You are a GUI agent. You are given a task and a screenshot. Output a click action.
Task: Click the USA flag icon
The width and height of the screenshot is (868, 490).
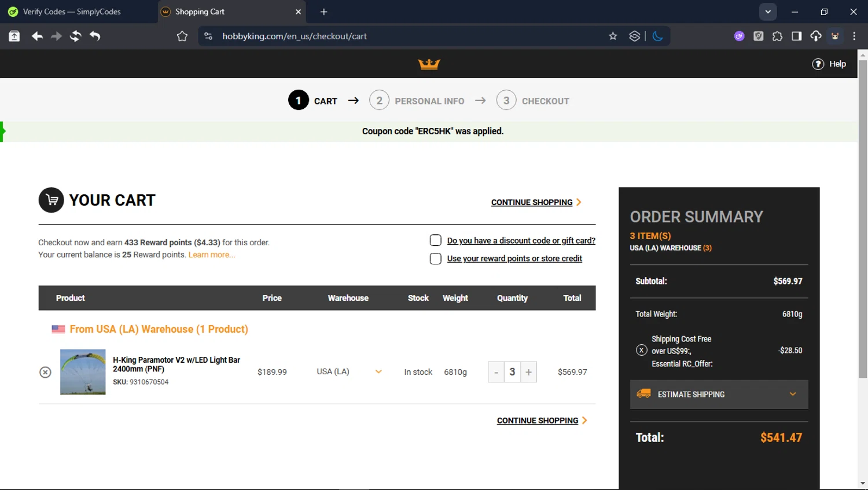[x=58, y=329]
